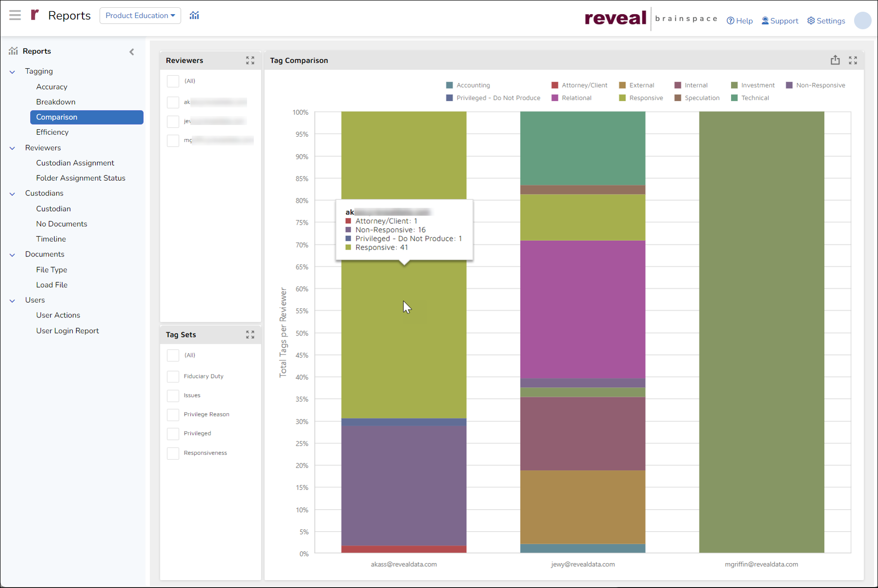Toggle Responsive legend entry
The image size is (878, 588).
tap(641, 98)
